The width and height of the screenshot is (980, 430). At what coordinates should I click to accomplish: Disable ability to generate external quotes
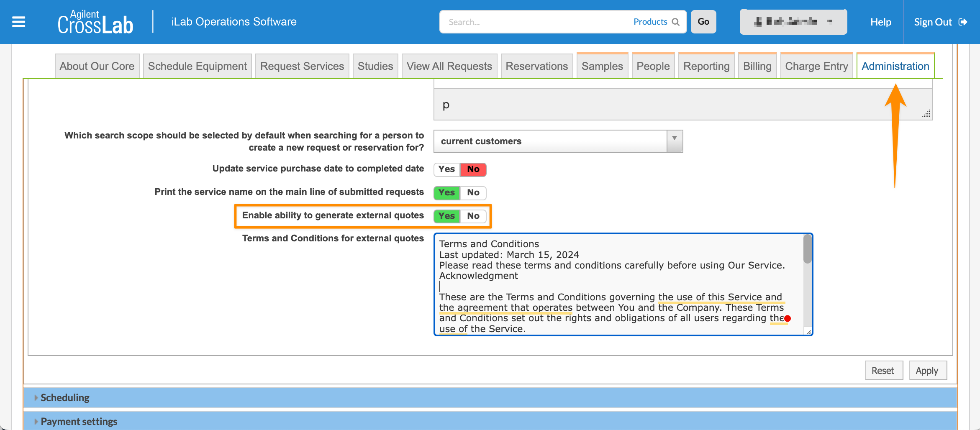[x=473, y=216]
